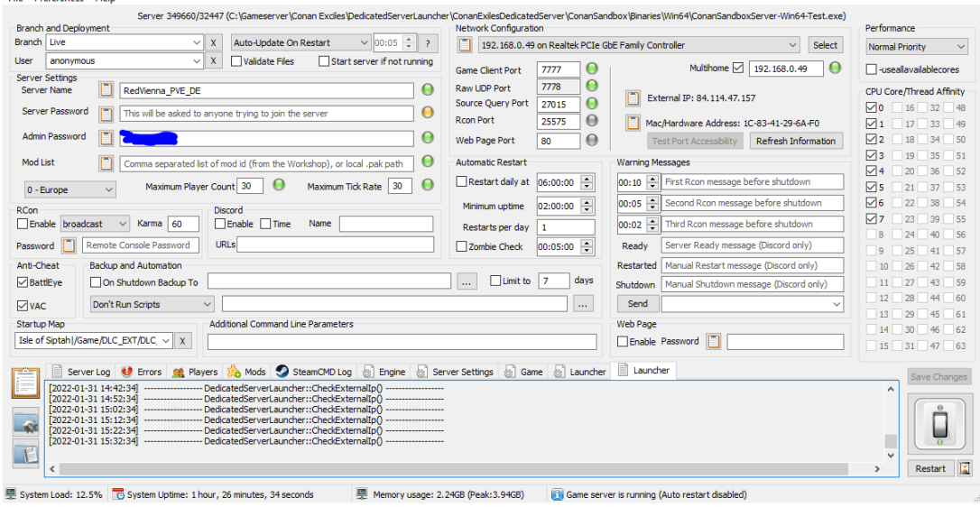This screenshot has height=507, width=980.
Task: Enable the Zombie Check option
Action: coord(462,247)
